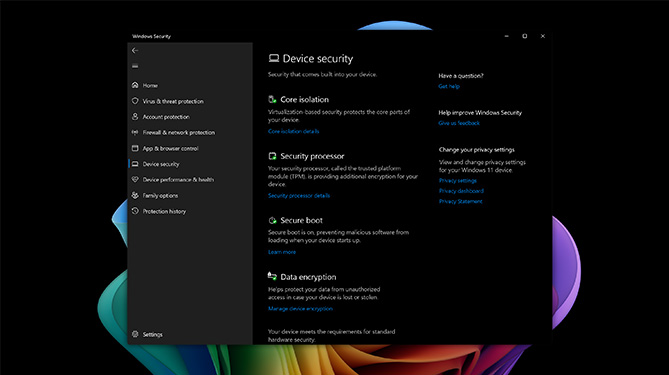Click 'Change your privacy settings' text
The width and height of the screenshot is (669, 375).
(x=477, y=150)
